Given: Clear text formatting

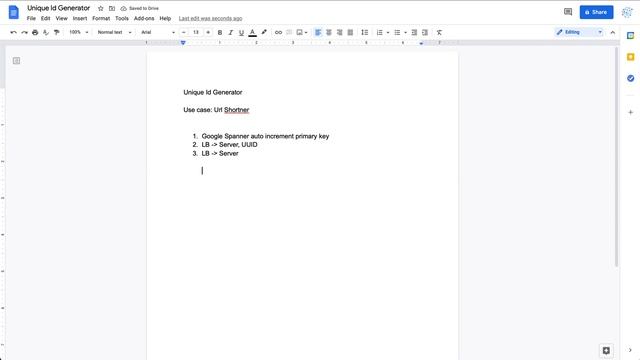Looking at the screenshot, I should coord(439,32).
